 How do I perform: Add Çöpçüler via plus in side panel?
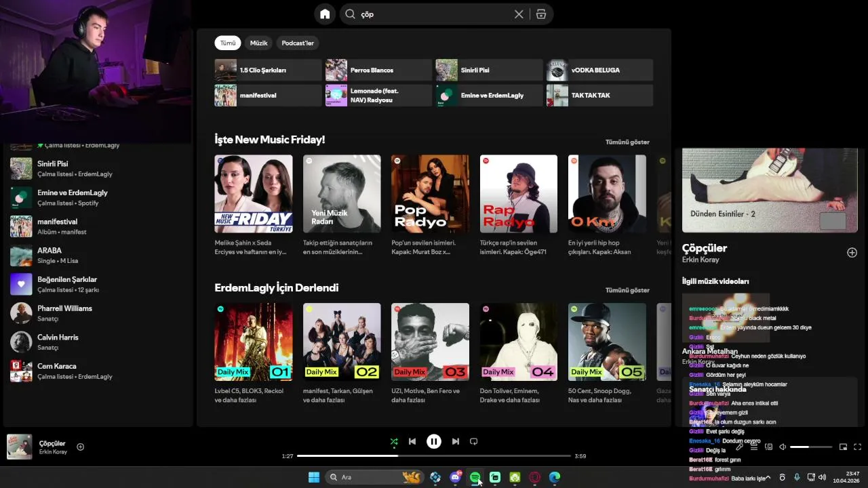pos(852,253)
